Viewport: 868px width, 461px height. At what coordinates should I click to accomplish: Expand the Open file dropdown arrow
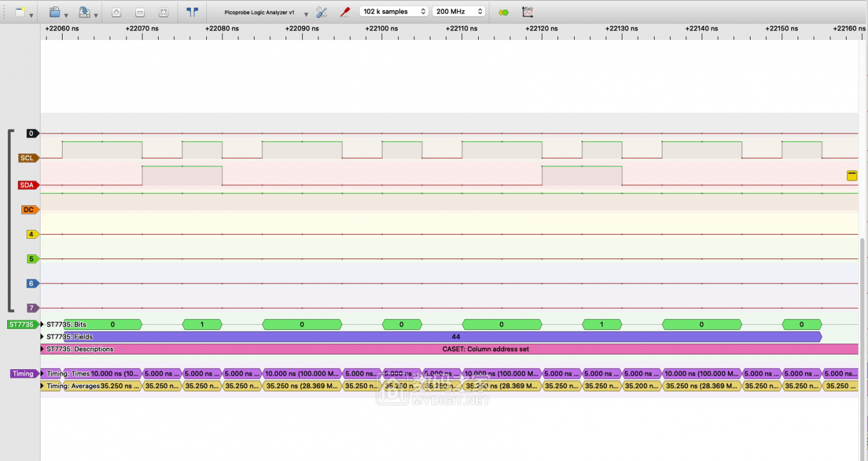point(66,15)
